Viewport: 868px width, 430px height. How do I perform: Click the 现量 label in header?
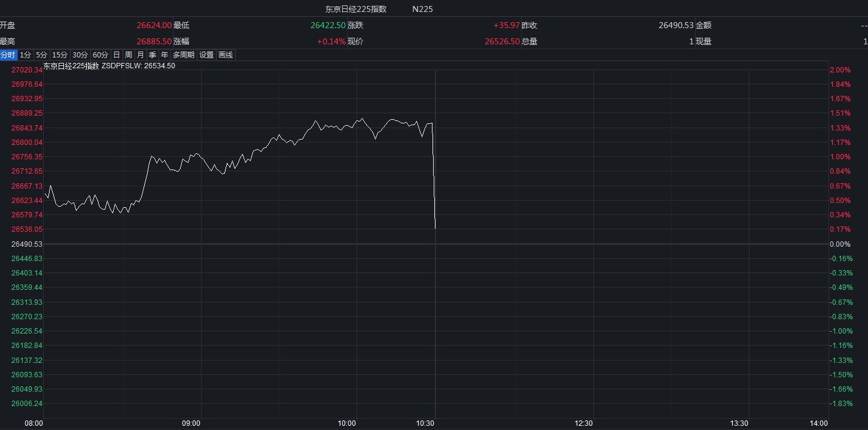point(703,41)
